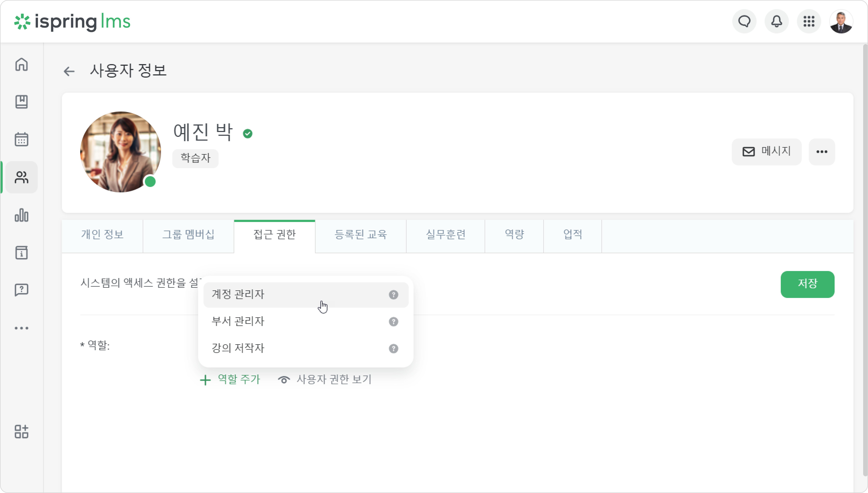The height and width of the screenshot is (493, 868).
Task: Open the help question-mark sidebar icon
Action: tap(21, 290)
